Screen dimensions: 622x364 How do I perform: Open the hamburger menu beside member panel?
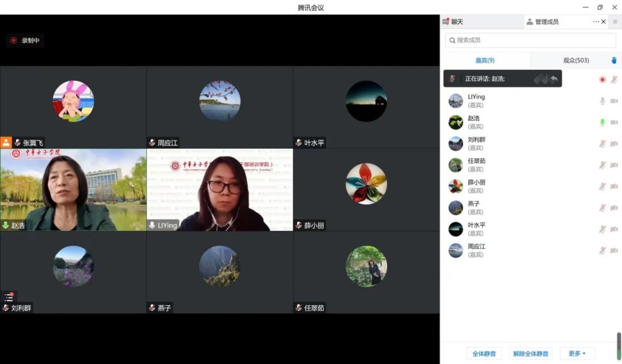coord(615,21)
